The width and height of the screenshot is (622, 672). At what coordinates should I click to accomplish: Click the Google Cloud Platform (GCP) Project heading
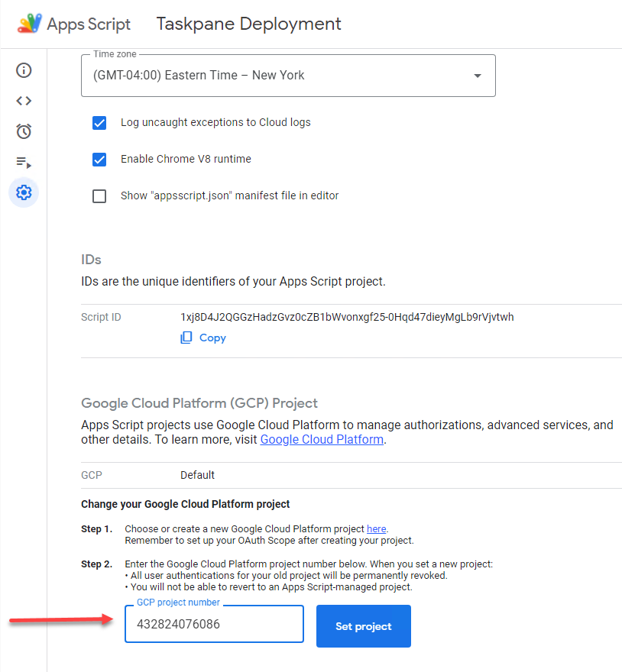(199, 403)
